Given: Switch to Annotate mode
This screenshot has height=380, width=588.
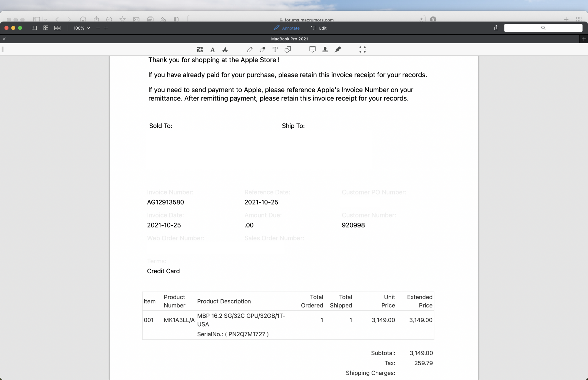Looking at the screenshot, I should point(287,28).
